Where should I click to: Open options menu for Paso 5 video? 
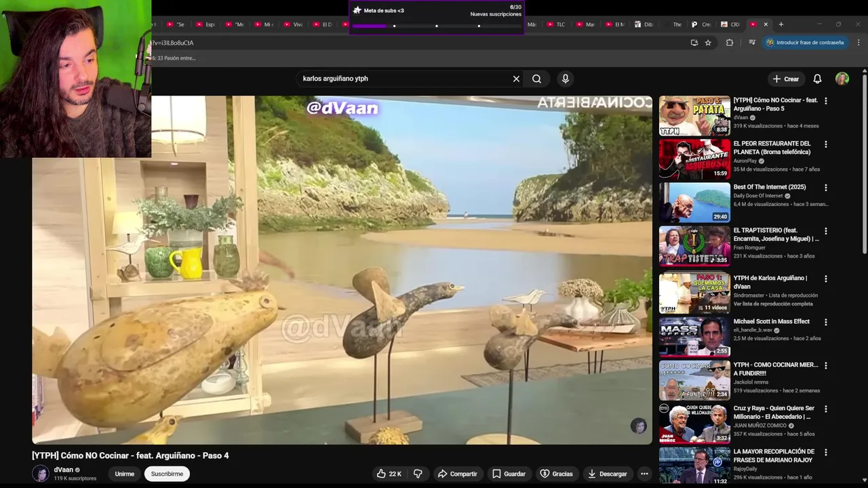click(825, 101)
